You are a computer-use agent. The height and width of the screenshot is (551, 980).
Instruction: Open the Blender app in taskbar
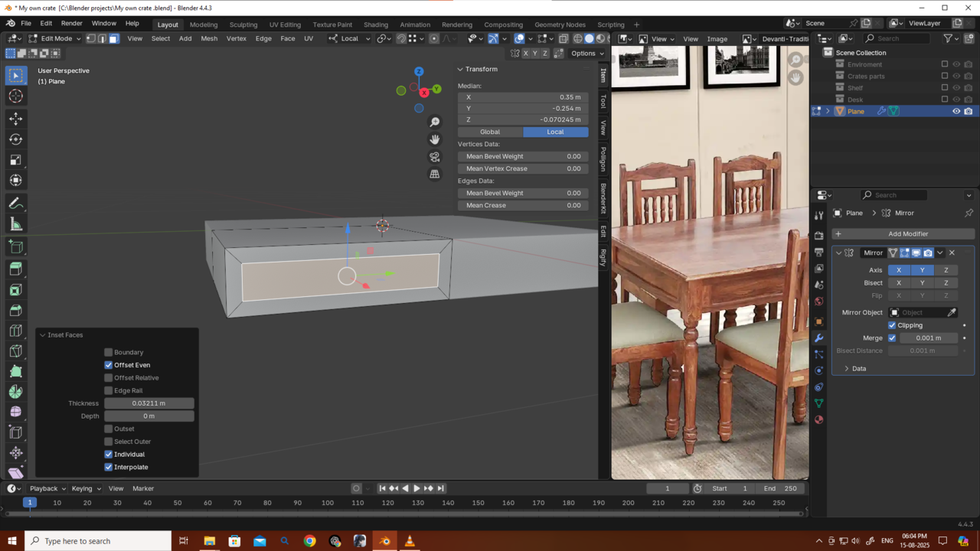pos(384,541)
